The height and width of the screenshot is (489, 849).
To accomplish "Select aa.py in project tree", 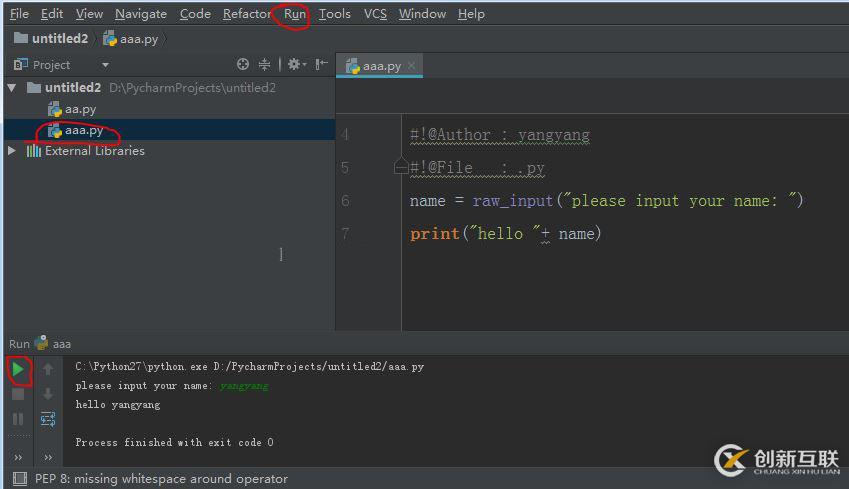I will click(72, 109).
